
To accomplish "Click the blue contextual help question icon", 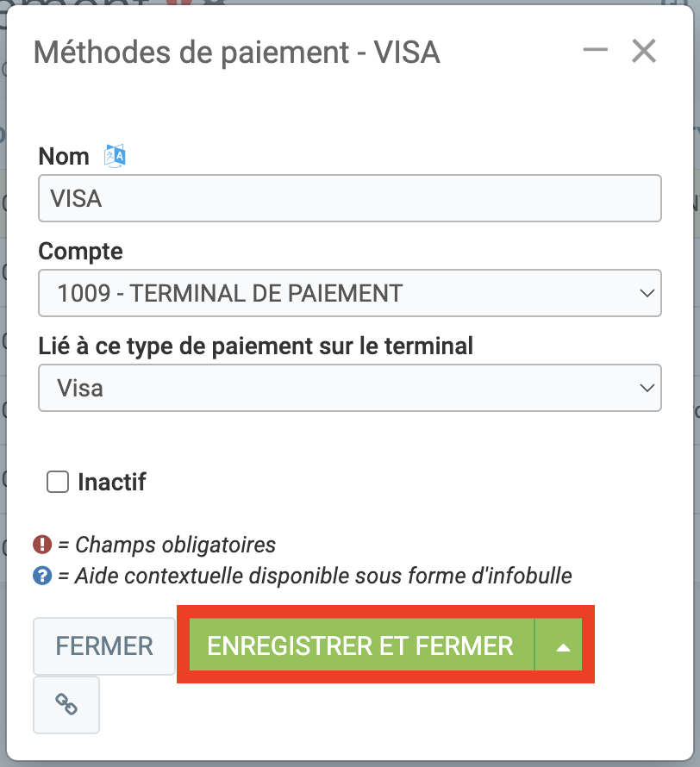I will point(42,575).
